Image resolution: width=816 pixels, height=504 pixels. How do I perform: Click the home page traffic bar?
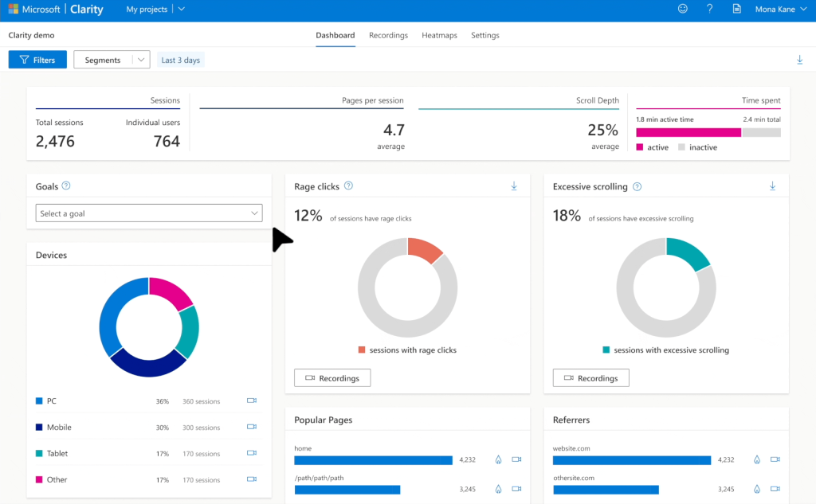[x=373, y=459]
